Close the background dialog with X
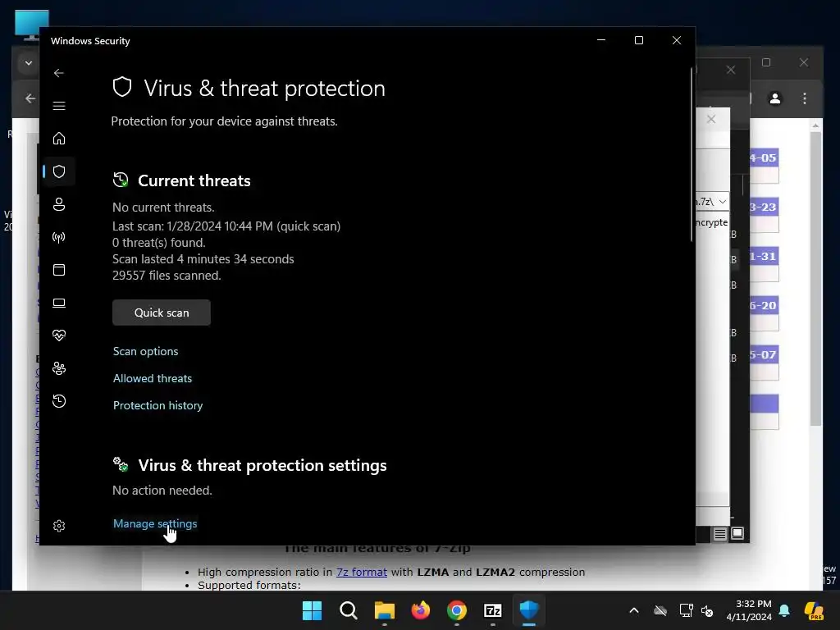This screenshot has width=840, height=630. click(711, 119)
